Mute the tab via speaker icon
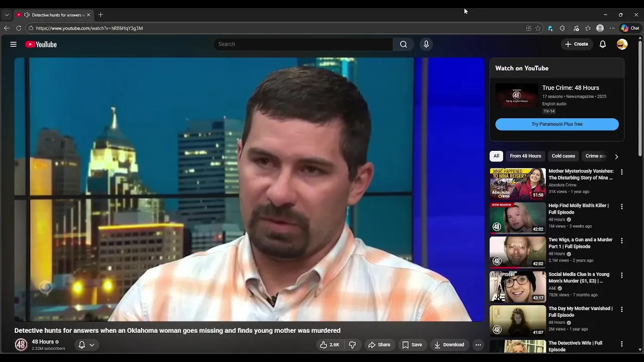The height and width of the screenshot is (362, 644). [x=27, y=15]
